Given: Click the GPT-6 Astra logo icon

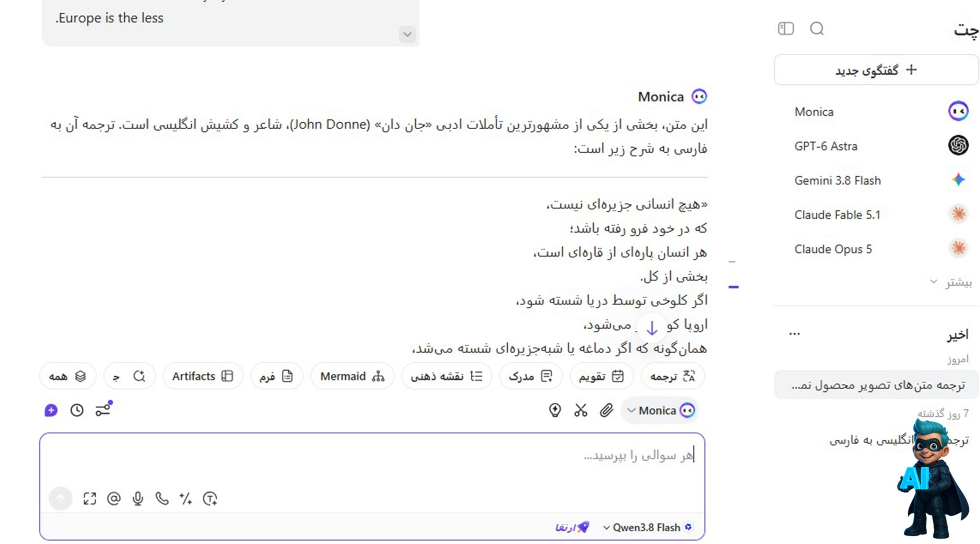Looking at the screenshot, I should click(958, 145).
